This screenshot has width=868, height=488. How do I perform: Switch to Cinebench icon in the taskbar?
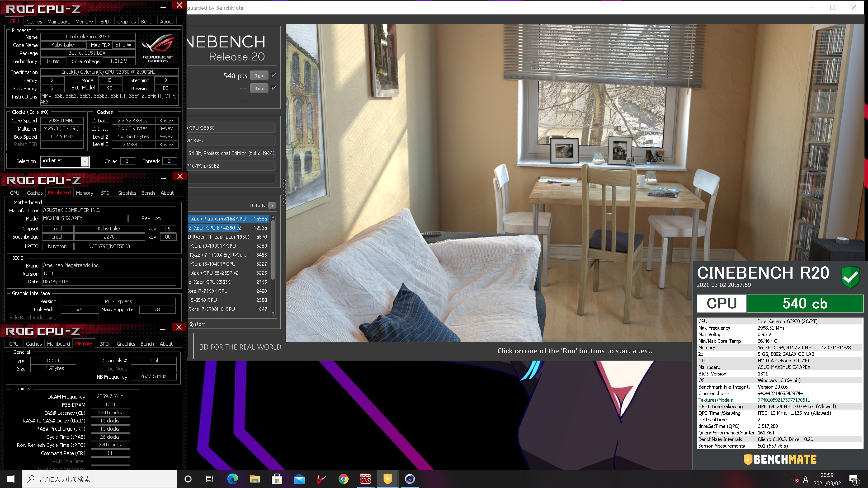click(x=410, y=479)
